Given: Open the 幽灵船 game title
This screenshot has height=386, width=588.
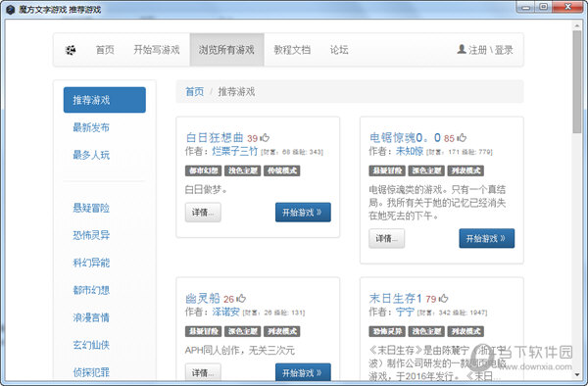Looking at the screenshot, I should pyautogui.click(x=203, y=298).
